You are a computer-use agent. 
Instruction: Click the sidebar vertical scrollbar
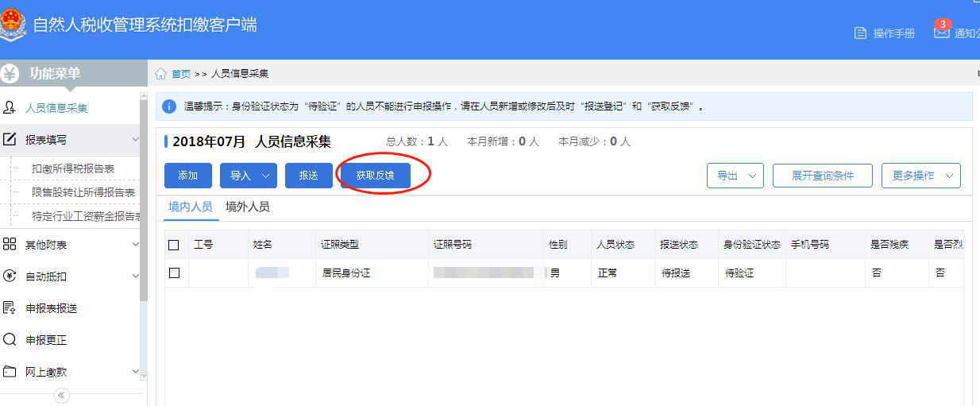click(x=144, y=199)
